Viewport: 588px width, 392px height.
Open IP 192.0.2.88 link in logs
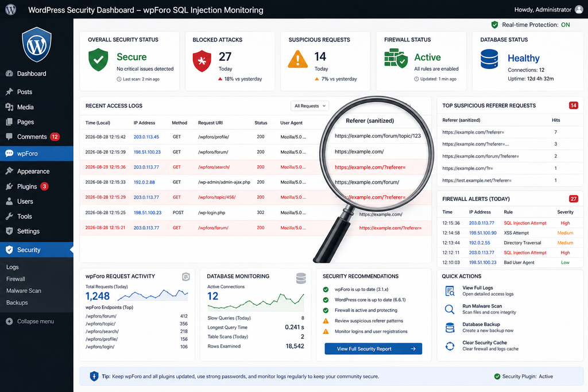click(144, 182)
